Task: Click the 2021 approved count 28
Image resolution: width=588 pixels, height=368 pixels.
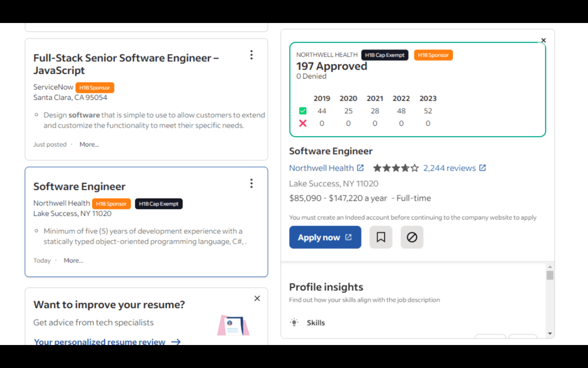Action: 375,111
